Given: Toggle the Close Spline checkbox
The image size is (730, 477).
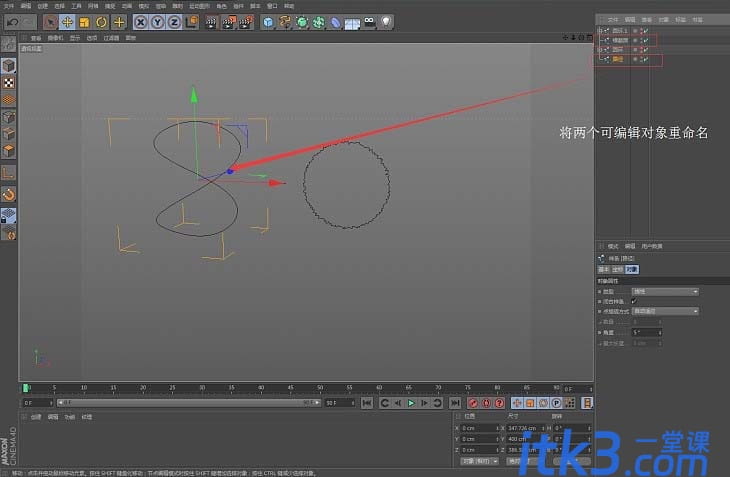Looking at the screenshot, I should 634,301.
